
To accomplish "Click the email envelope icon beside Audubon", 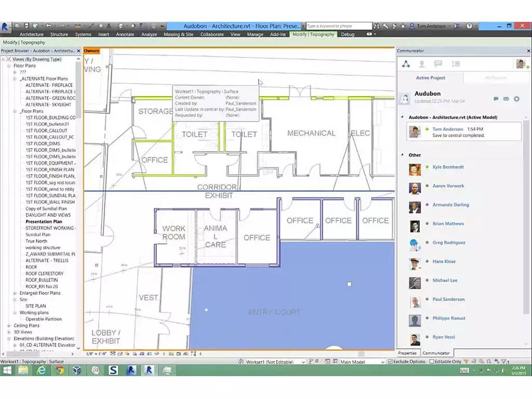I will (x=506, y=99).
